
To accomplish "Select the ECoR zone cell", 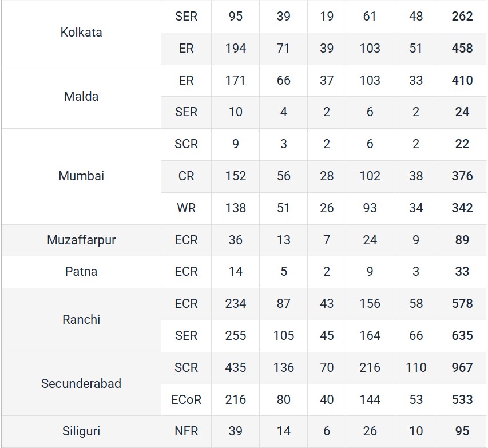I will 186,400.
